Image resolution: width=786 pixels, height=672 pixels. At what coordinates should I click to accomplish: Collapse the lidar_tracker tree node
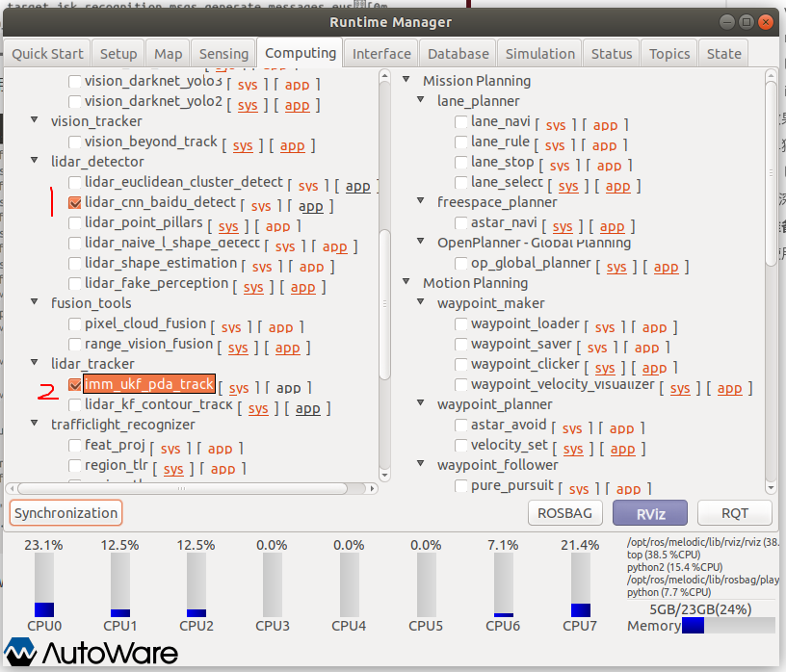click(35, 362)
